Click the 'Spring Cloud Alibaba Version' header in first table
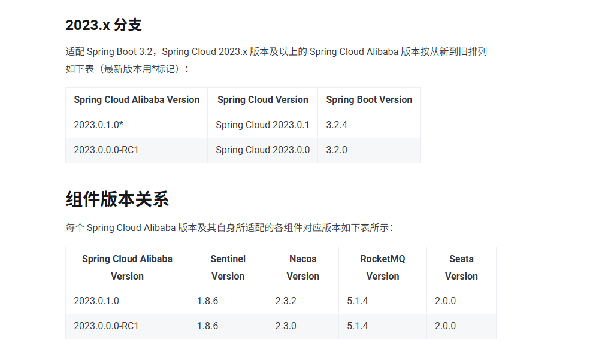The height and width of the screenshot is (364, 605). [137, 100]
